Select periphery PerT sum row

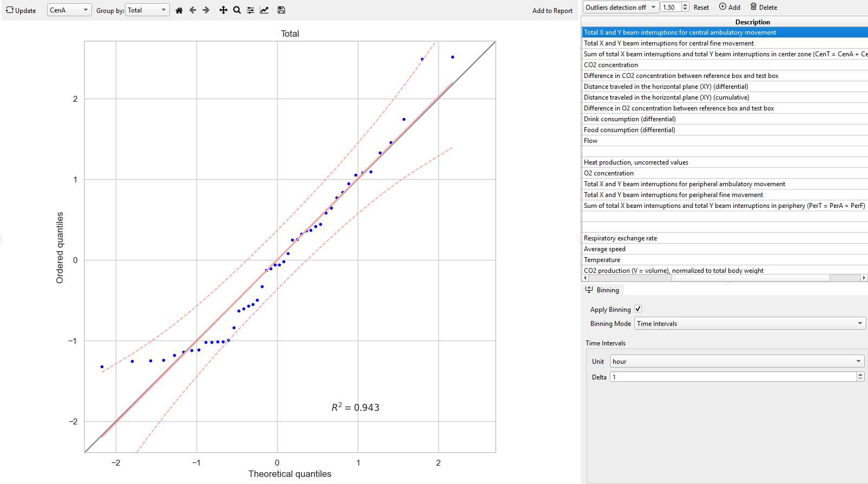725,206
